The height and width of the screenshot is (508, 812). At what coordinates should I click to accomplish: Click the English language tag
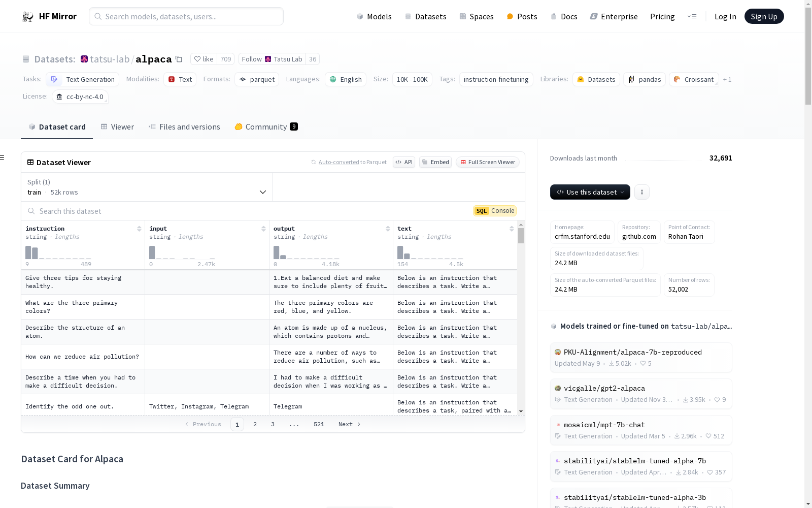[346, 79]
